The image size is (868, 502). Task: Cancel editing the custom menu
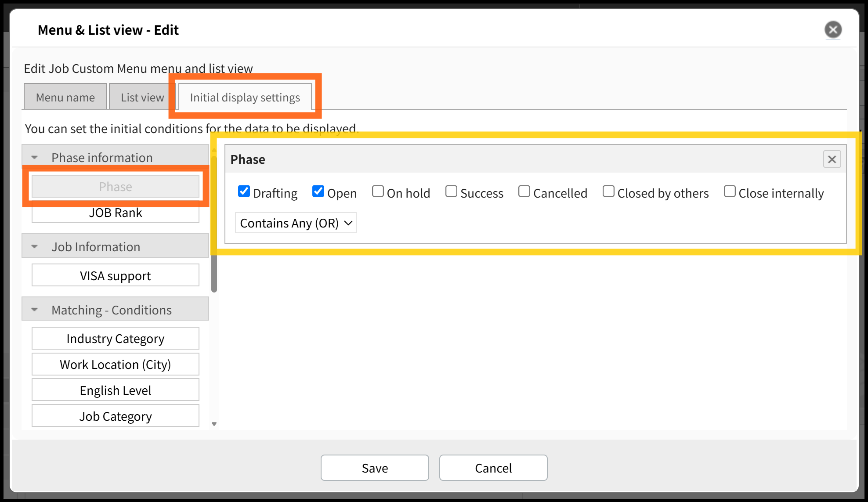493,468
